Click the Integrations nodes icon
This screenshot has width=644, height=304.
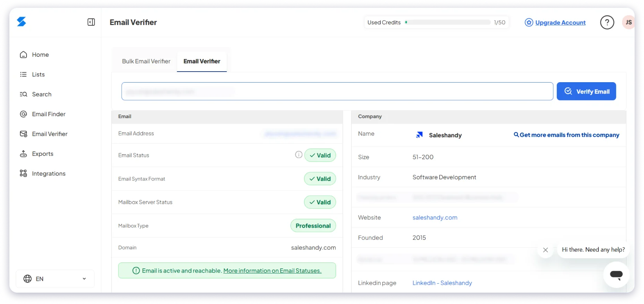(x=23, y=173)
